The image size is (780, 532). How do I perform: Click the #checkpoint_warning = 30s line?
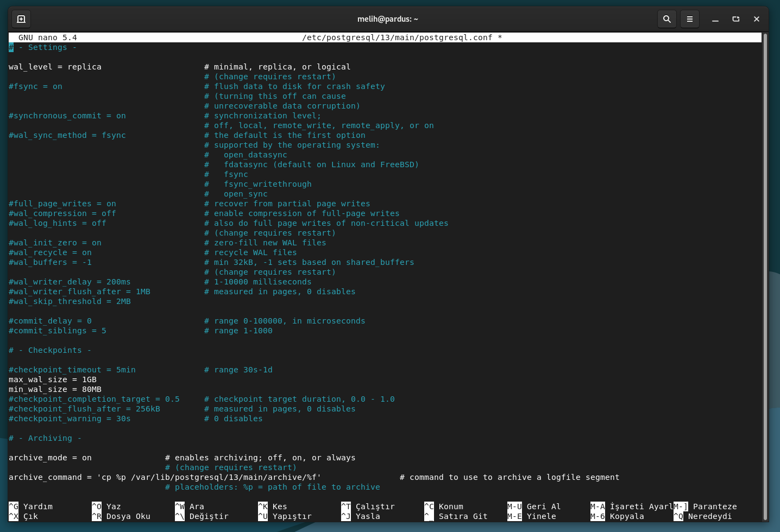pos(70,419)
